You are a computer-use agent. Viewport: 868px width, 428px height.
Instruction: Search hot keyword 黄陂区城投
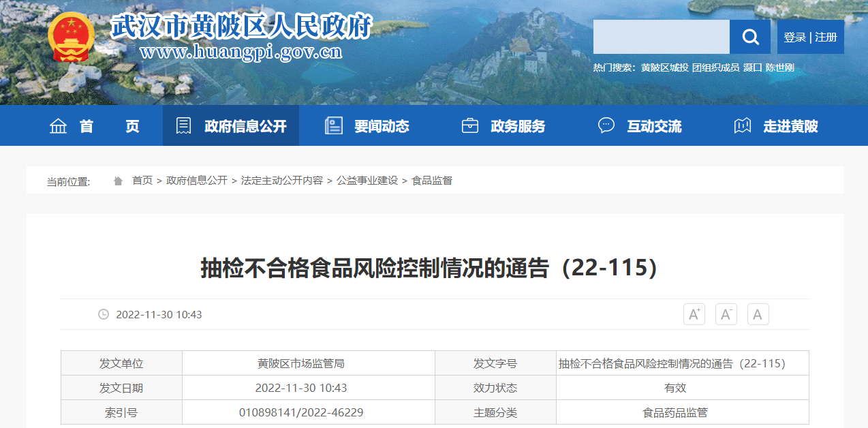click(x=665, y=67)
